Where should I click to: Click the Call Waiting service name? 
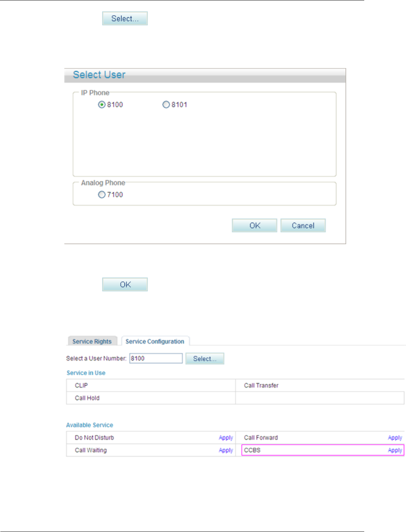(x=91, y=450)
